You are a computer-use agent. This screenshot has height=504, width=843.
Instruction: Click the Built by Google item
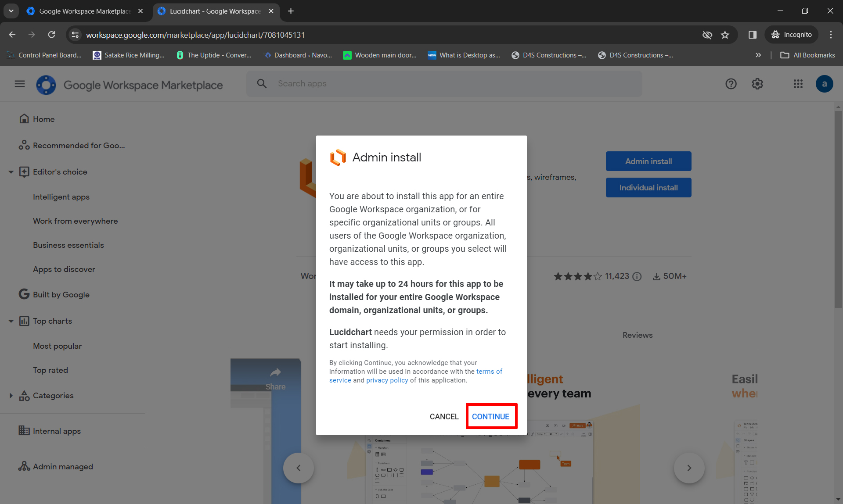[61, 295]
